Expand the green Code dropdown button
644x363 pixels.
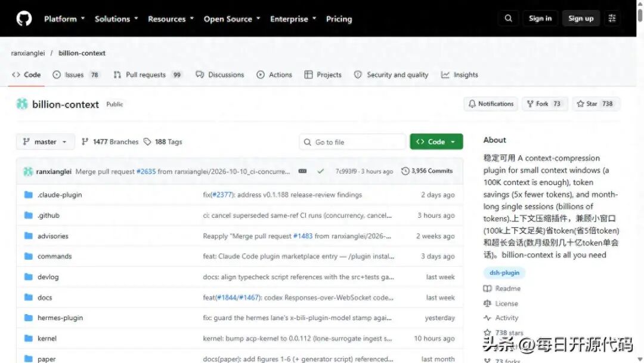[x=436, y=142]
